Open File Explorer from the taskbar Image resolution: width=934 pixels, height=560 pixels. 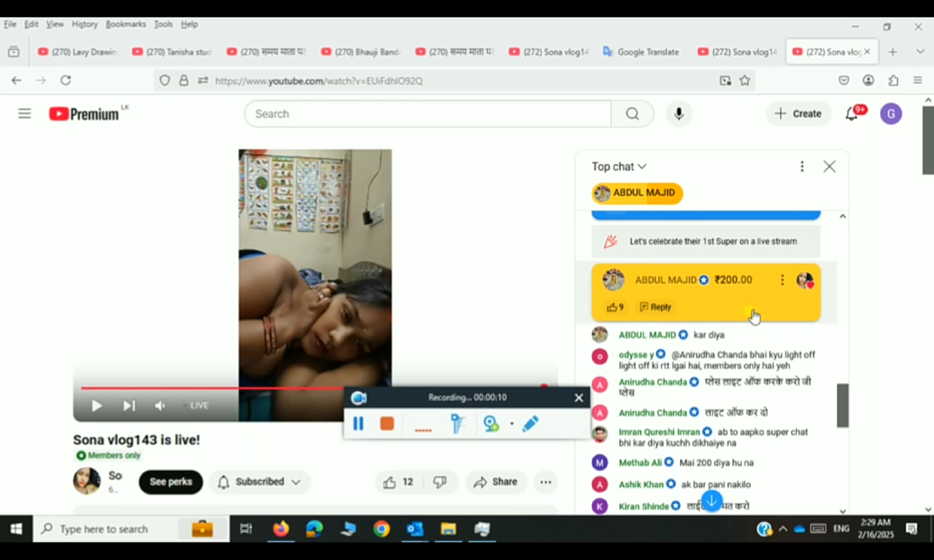pos(448,529)
